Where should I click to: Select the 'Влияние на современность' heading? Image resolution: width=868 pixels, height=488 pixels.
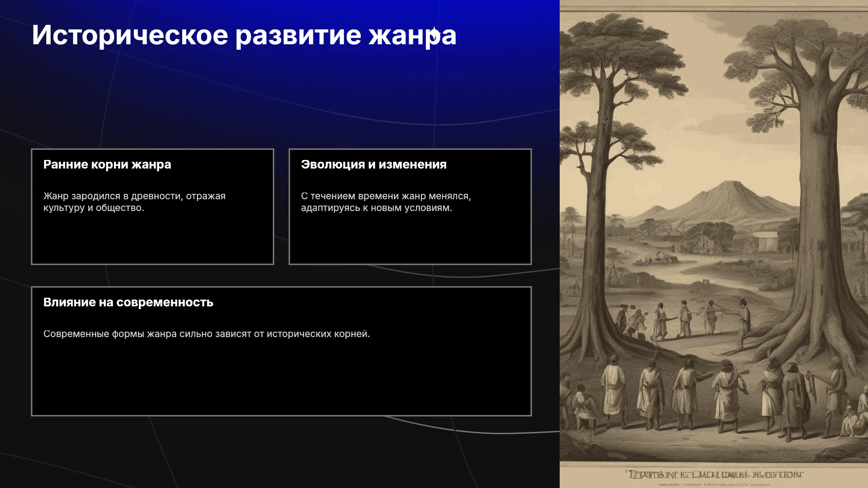coord(128,302)
